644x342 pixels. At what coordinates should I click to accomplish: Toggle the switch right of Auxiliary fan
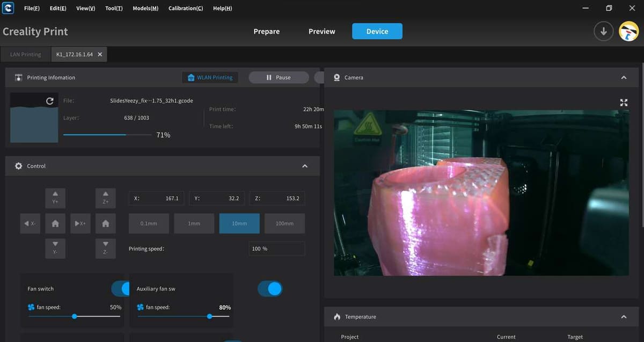270,289
